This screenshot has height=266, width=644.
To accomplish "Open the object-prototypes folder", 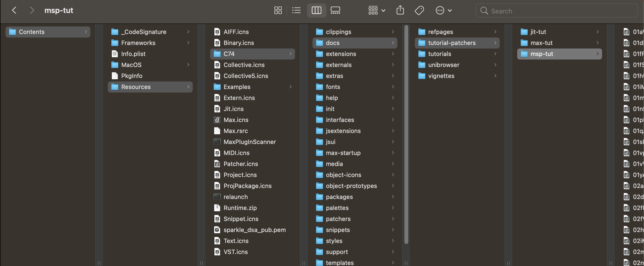I will (x=355, y=186).
